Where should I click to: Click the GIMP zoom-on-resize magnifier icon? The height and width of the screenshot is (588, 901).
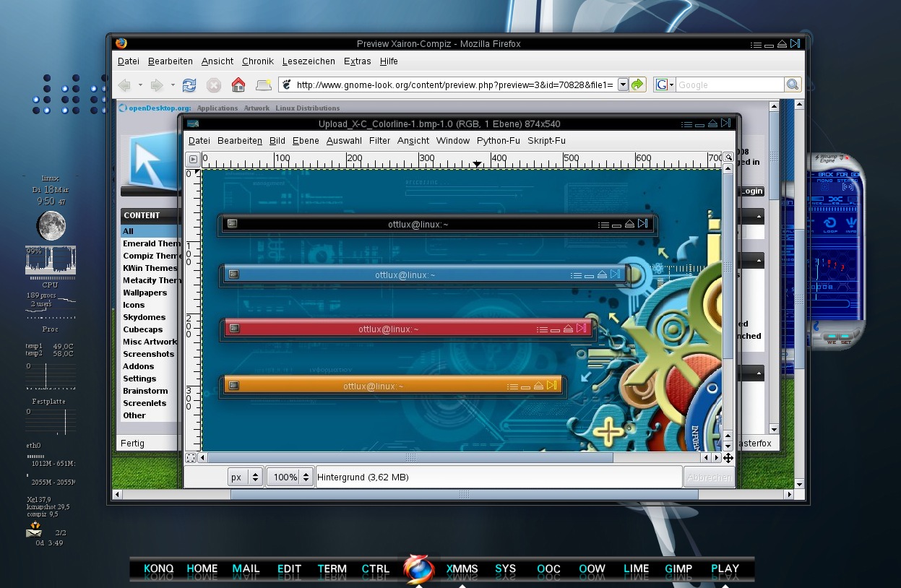(728, 157)
